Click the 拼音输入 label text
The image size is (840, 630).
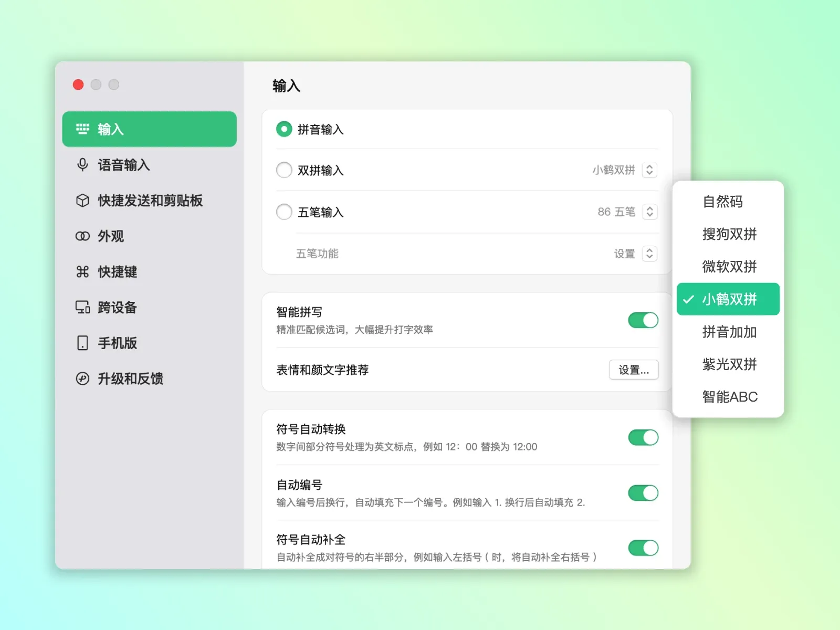click(x=320, y=130)
